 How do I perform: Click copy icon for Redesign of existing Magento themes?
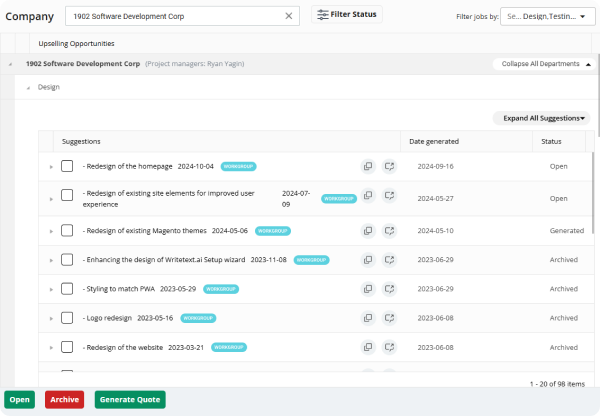coord(368,231)
